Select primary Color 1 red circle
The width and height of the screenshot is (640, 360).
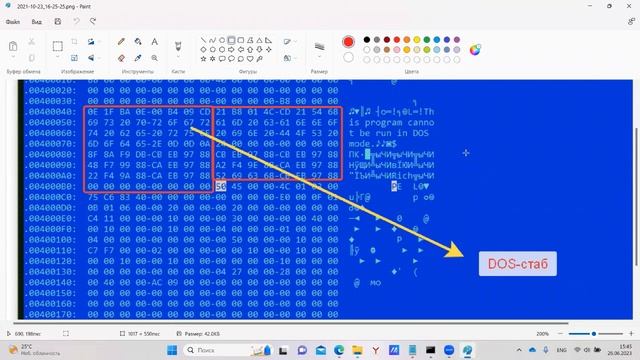[x=348, y=42]
